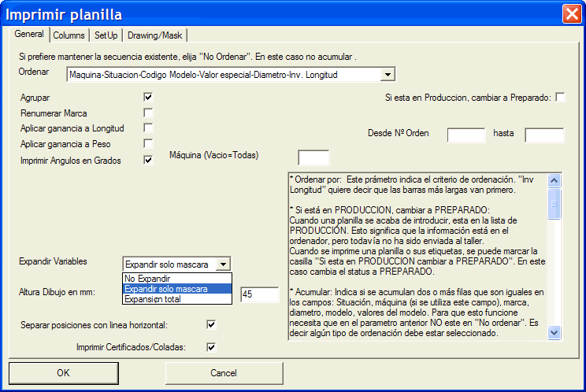Uncheck Imprimir Angulos en Grados
586x392 pixels.
tap(148, 160)
